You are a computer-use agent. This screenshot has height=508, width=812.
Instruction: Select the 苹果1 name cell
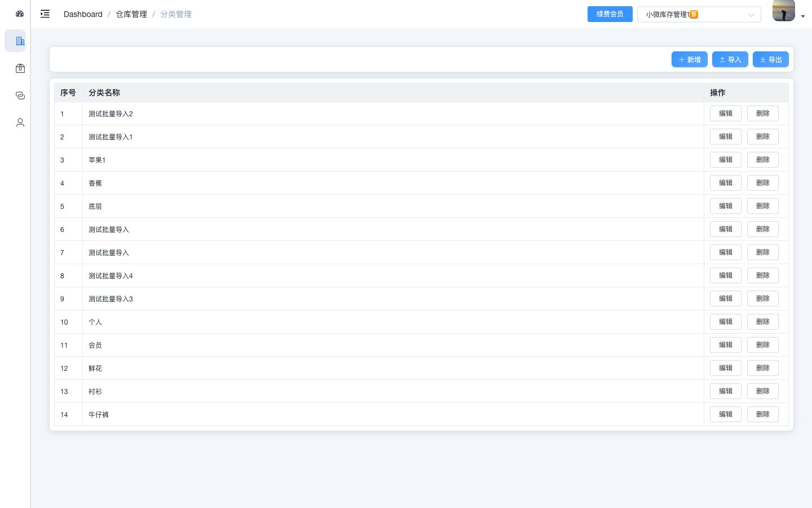(x=393, y=160)
